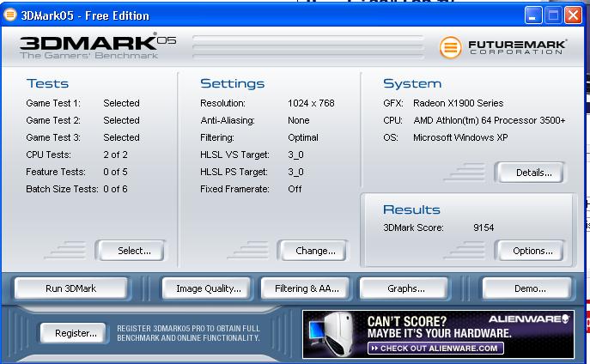This screenshot has width=590, height=364.
Task: Open Filtering & AA... tool
Action: [x=306, y=288]
